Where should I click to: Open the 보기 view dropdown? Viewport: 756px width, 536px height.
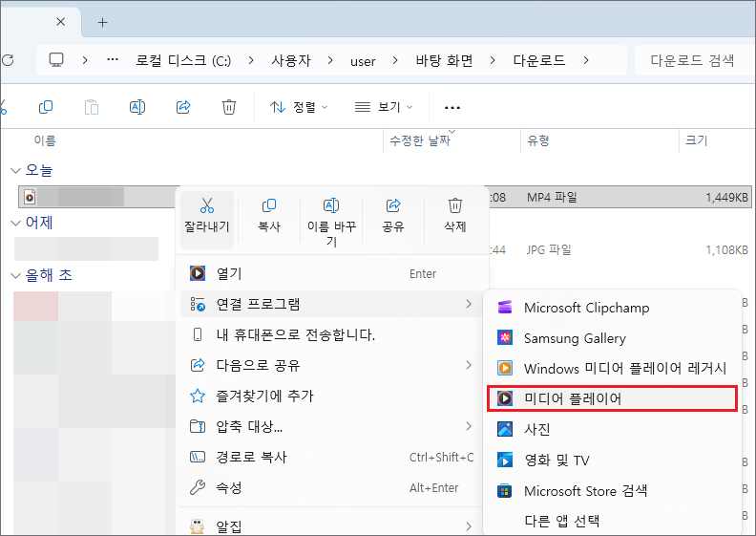pyautogui.click(x=384, y=107)
